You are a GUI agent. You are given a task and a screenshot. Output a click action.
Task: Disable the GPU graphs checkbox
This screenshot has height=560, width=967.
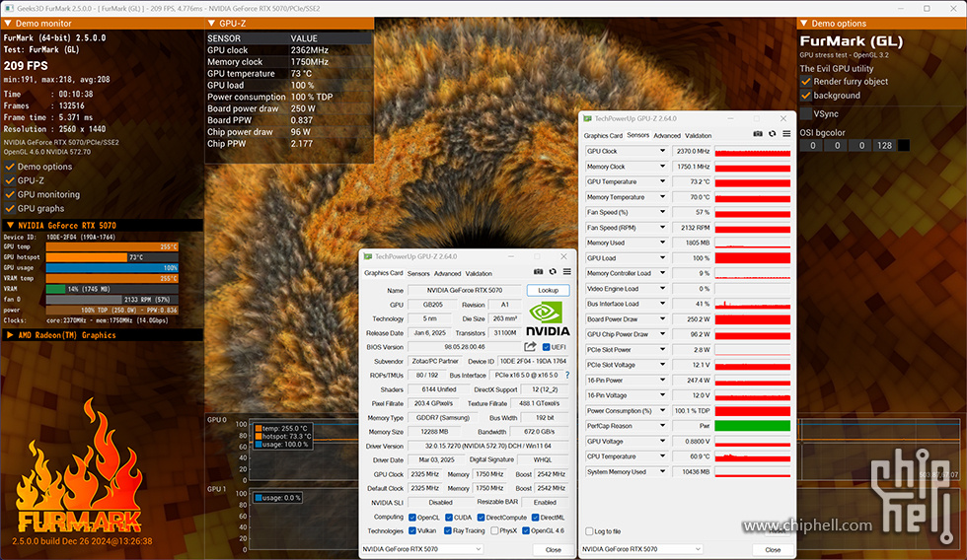(x=10, y=208)
